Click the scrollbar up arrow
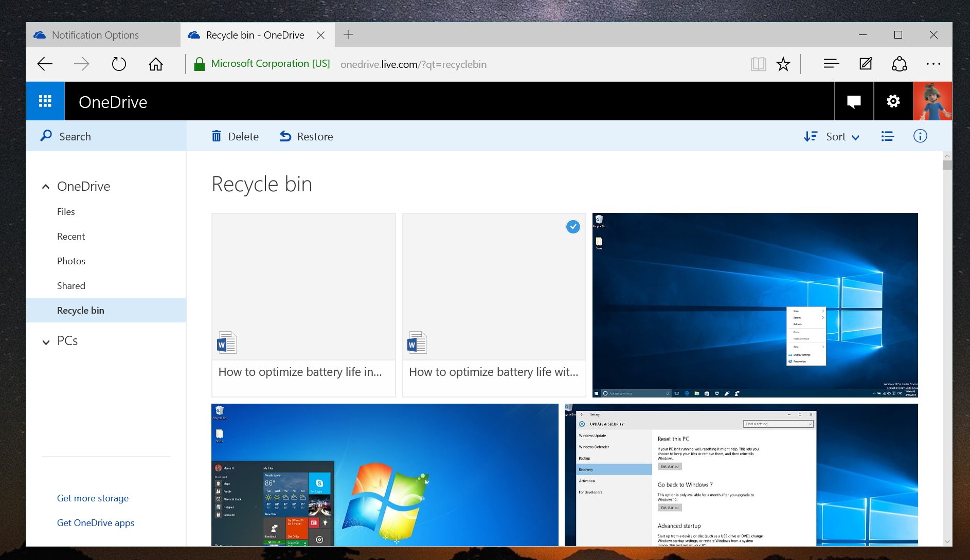Image resolution: width=970 pixels, height=560 pixels. pyautogui.click(x=947, y=156)
